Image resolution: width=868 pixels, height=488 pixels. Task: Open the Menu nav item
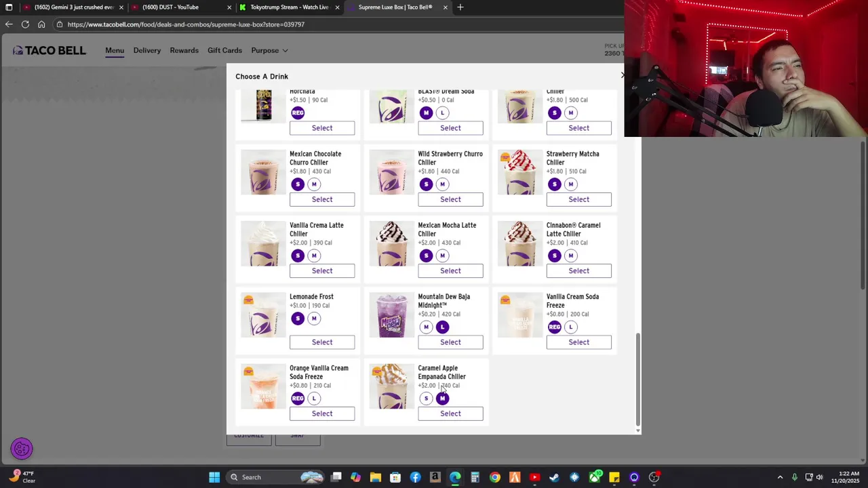pyautogui.click(x=115, y=50)
